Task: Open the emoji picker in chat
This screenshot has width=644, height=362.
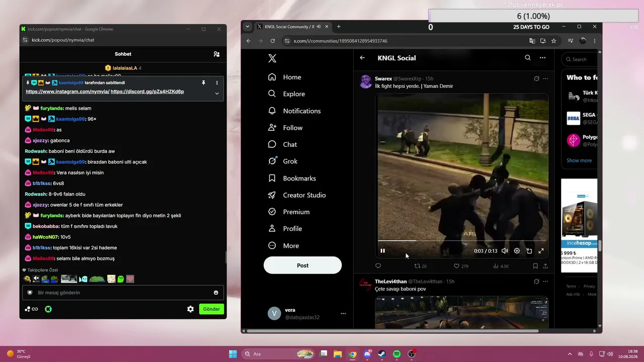Action: (x=216, y=293)
